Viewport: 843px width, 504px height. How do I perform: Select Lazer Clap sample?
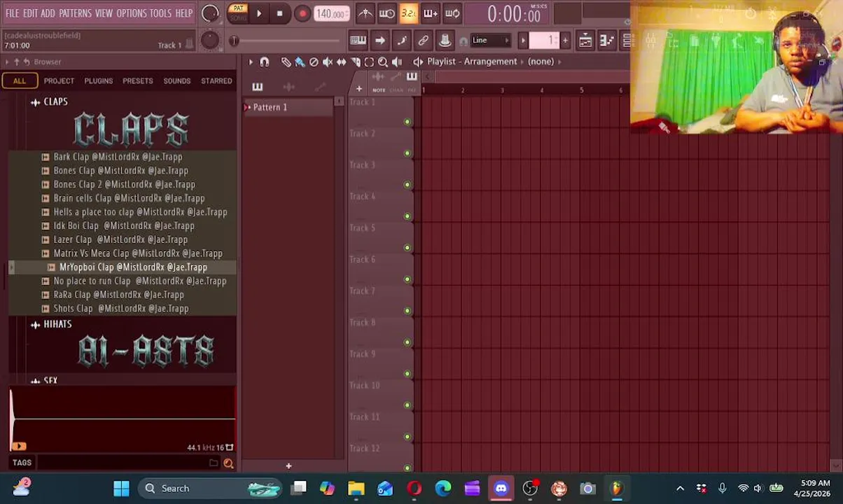point(120,239)
